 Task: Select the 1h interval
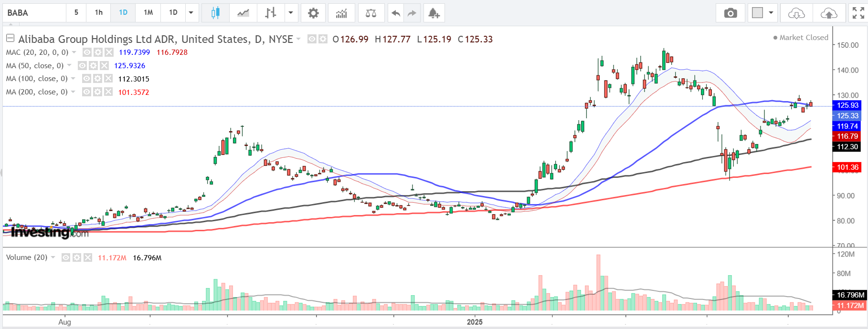coord(99,13)
